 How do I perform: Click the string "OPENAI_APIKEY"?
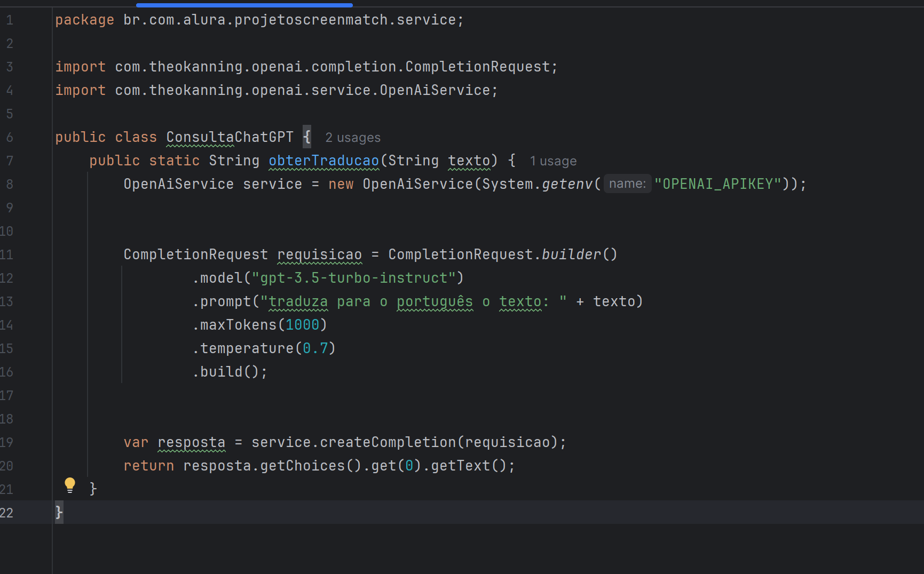[718, 184]
